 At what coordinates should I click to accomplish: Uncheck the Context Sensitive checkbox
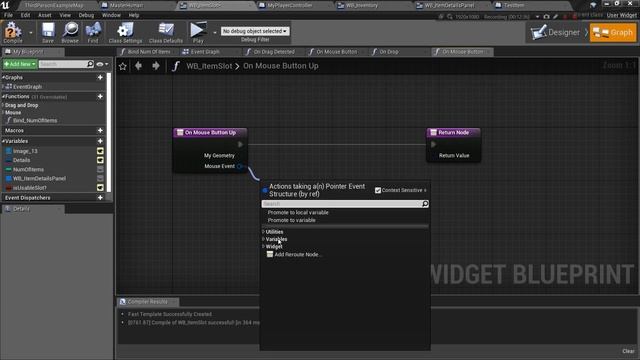click(x=378, y=190)
